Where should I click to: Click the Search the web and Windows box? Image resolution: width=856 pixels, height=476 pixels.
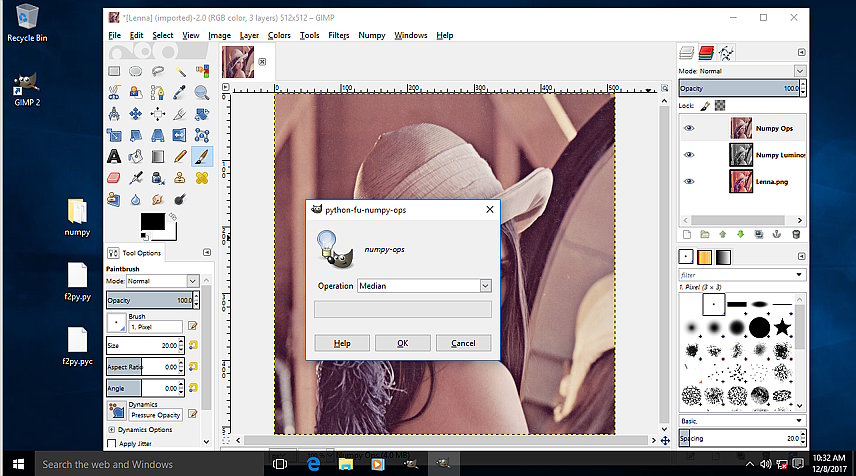point(147,464)
